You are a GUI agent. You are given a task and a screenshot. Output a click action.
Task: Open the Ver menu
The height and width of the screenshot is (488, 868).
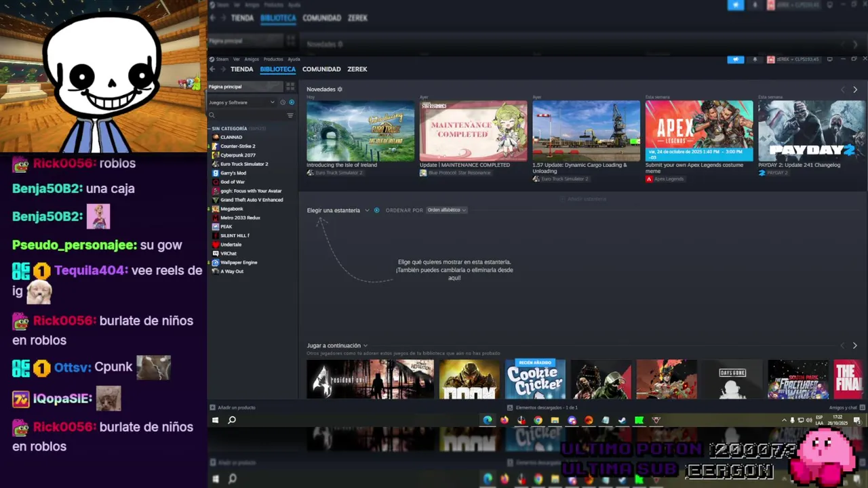coord(237,60)
